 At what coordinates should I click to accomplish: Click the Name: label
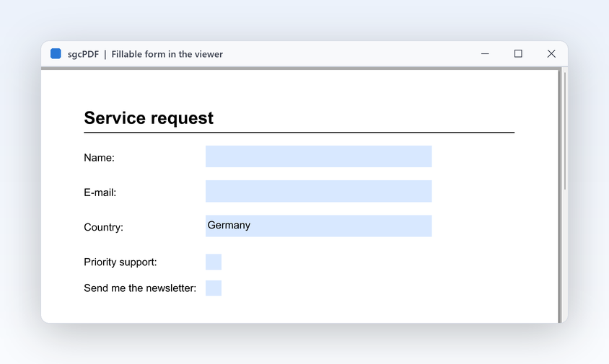coord(99,158)
